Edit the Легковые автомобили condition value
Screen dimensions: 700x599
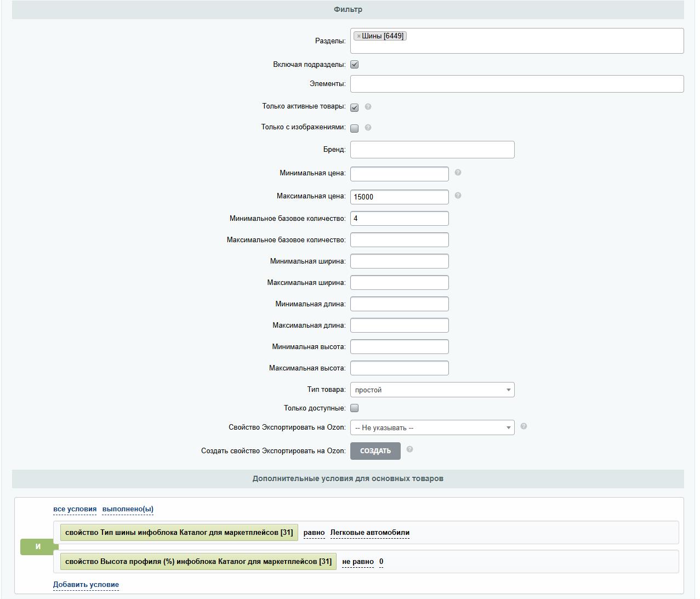(x=370, y=533)
